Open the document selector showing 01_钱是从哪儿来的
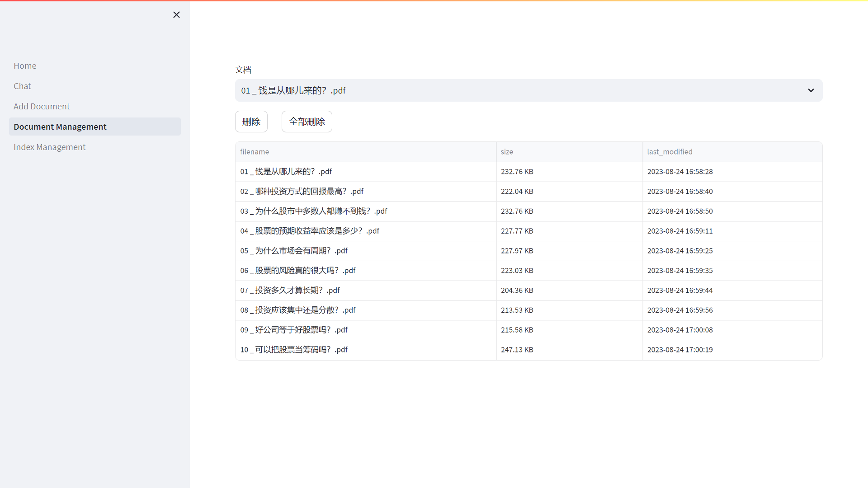 520,90
